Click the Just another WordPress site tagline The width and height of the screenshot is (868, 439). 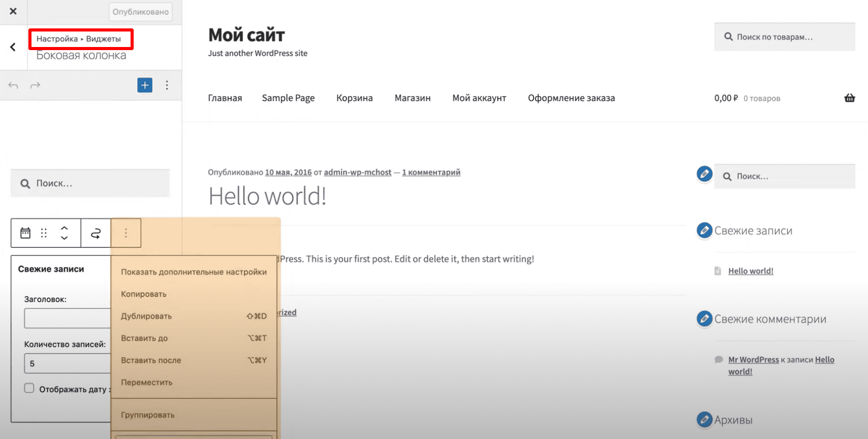pyautogui.click(x=258, y=53)
